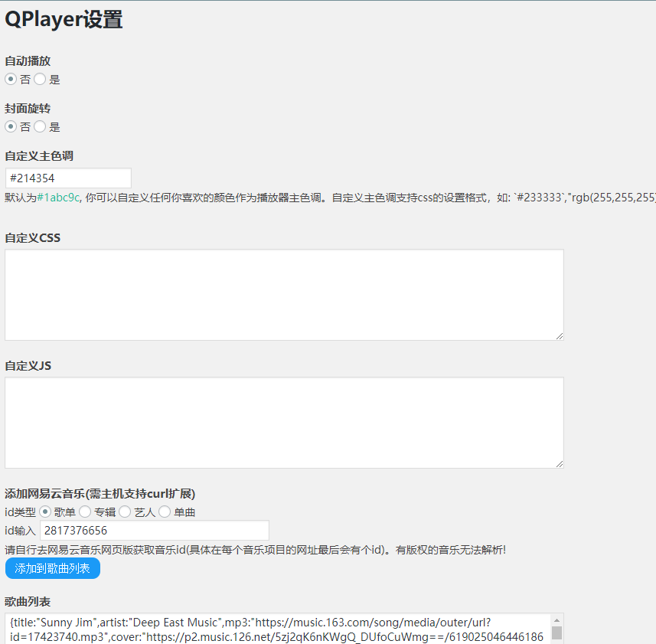Image resolution: width=656 pixels, height=644 pixels.
Task: Click the 自定义CSS resize handle
Action: coord(560,336)
